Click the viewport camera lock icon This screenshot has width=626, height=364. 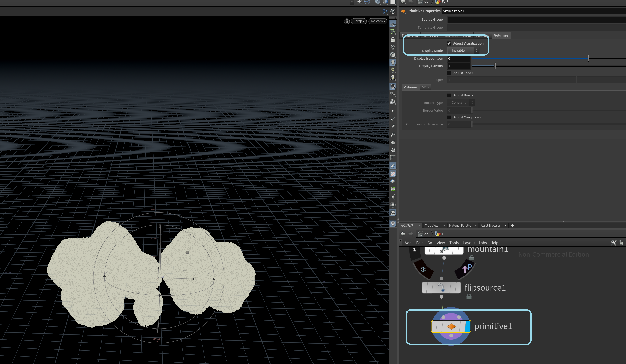click(x=347, y=21)
